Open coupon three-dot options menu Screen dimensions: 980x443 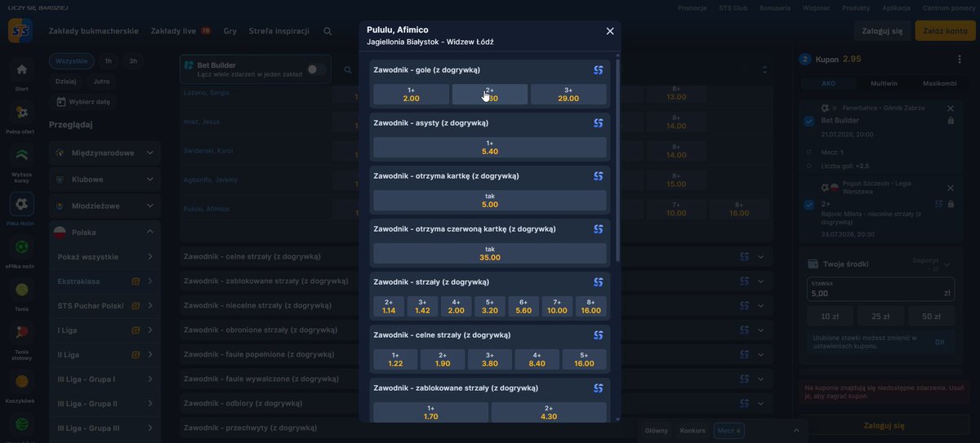959,59
